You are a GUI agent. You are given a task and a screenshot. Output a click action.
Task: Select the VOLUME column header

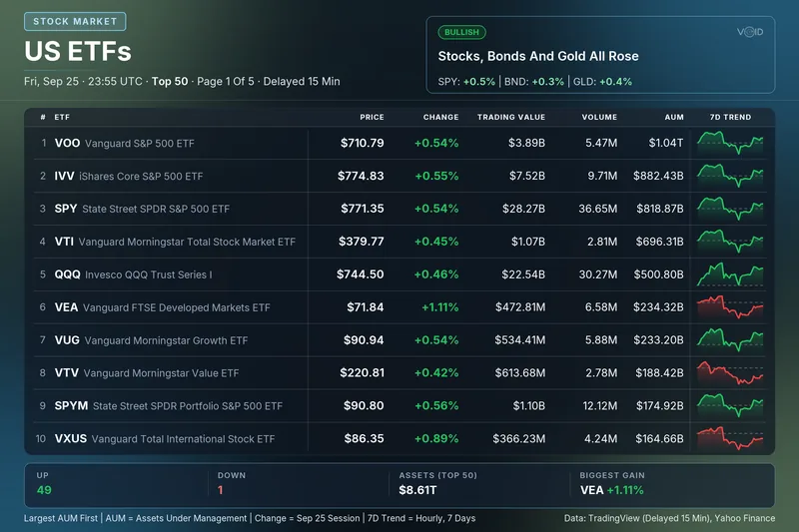(x=599, y=117)
